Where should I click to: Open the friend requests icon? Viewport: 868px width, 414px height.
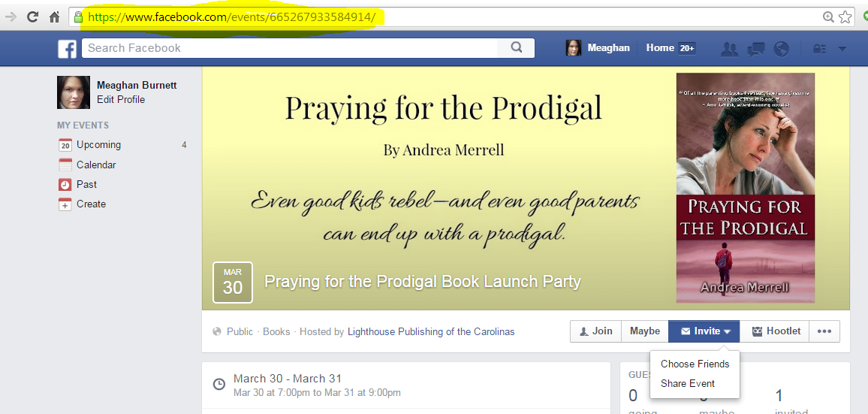tap(730, 49)
